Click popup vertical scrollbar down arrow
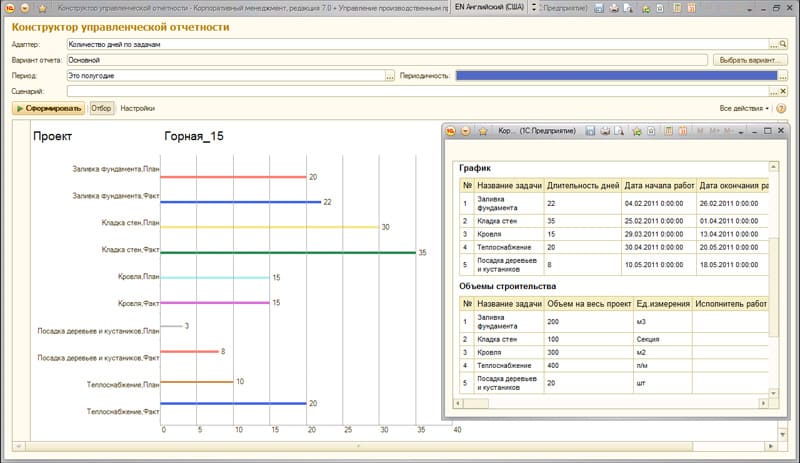Image resolution: width=800 pixels, height=463 pixels. pos(773,393)
